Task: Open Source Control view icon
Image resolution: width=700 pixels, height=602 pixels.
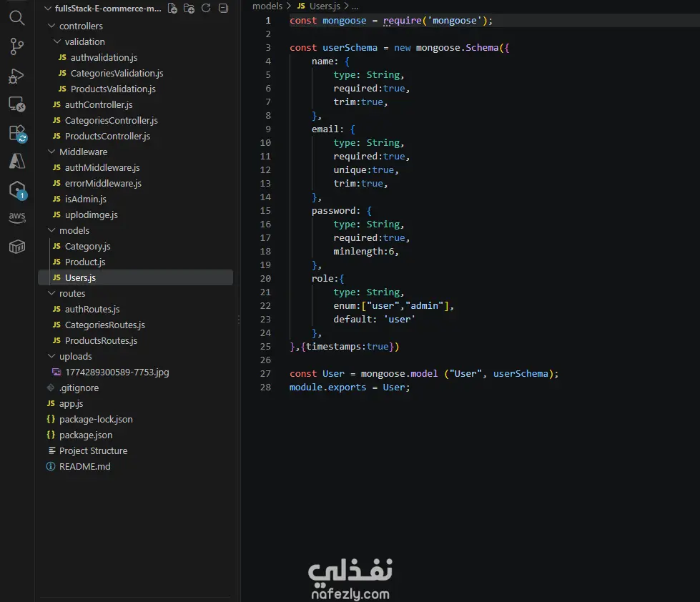Action: 17,46
